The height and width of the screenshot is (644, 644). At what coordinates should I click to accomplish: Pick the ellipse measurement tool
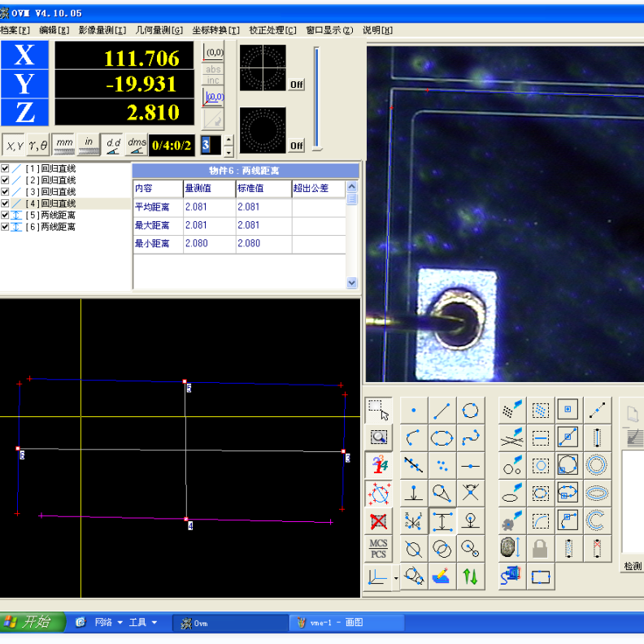click(x=442, y=438)
